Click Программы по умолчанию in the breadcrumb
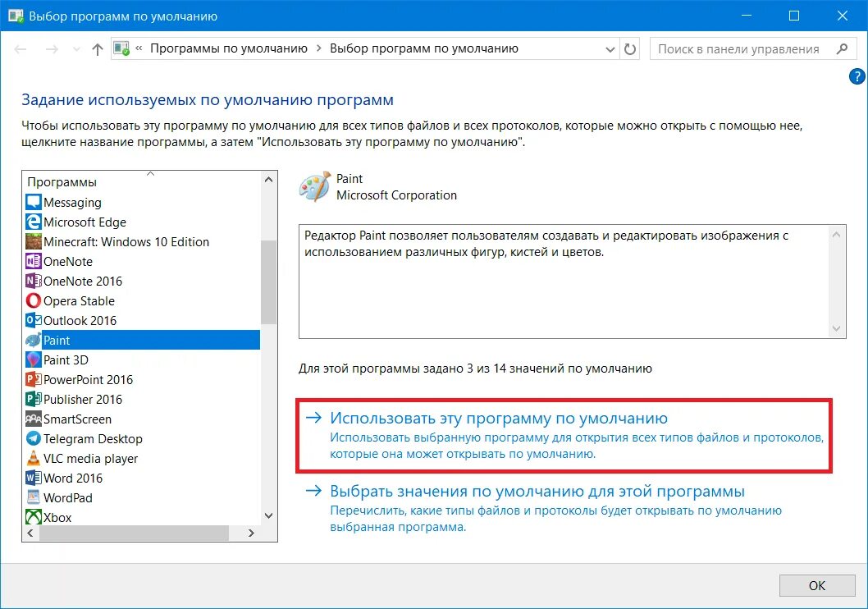Viewport: 868px width, 609px height. (229, 48)
